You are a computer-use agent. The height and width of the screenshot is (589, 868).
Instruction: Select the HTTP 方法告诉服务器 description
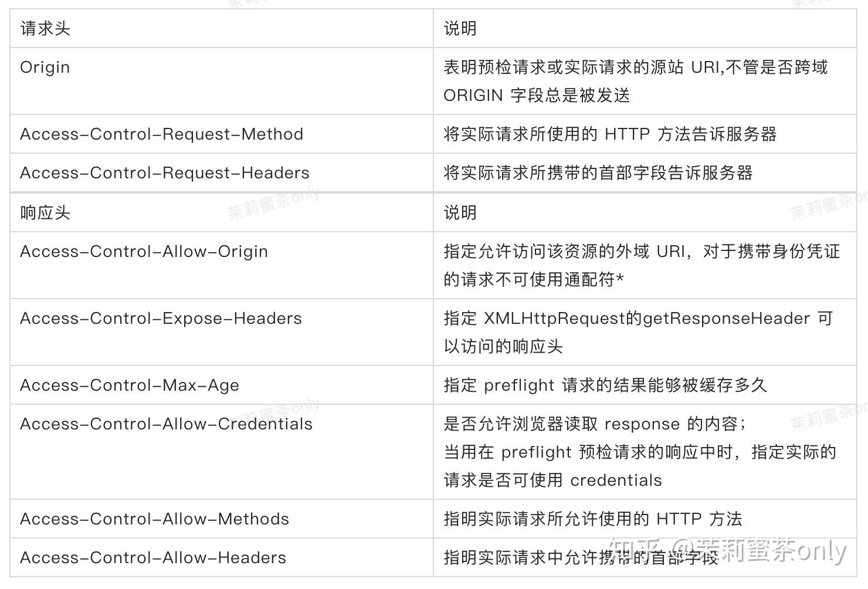[x=610, y=134]
